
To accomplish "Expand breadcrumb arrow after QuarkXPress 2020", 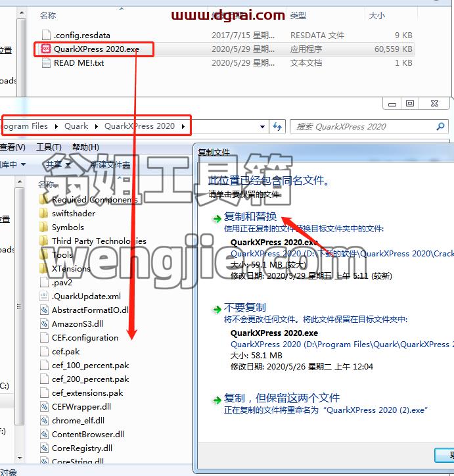I will pos(183,126).
